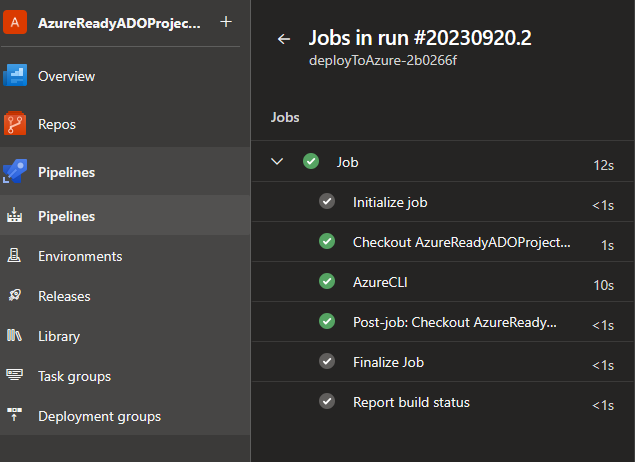Screen dimensions: 635x462
Task: Click the Task groups icon
Action: pyautogui.click(x=14, y=374)
